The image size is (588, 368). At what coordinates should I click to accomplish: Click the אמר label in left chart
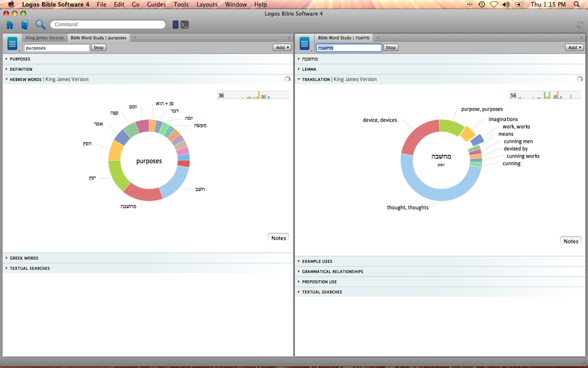pyautogui.click(x=98, y=124)
